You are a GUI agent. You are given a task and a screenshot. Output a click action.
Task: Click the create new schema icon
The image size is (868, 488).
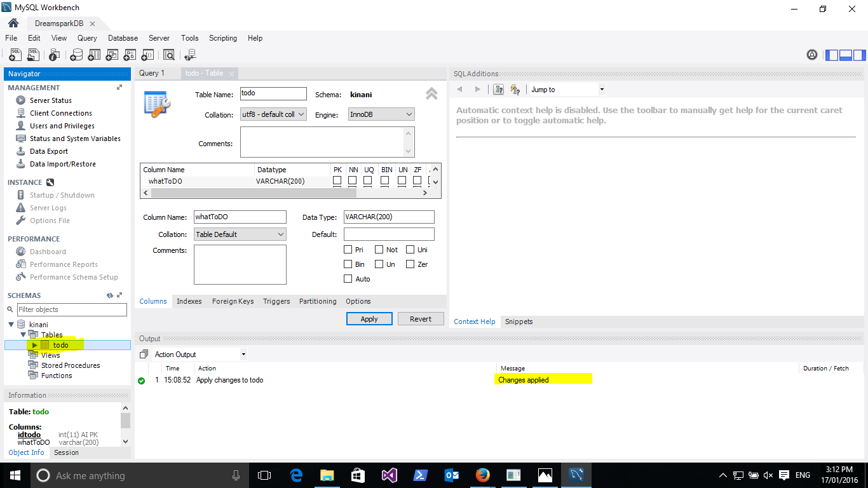tap(76, 55)
